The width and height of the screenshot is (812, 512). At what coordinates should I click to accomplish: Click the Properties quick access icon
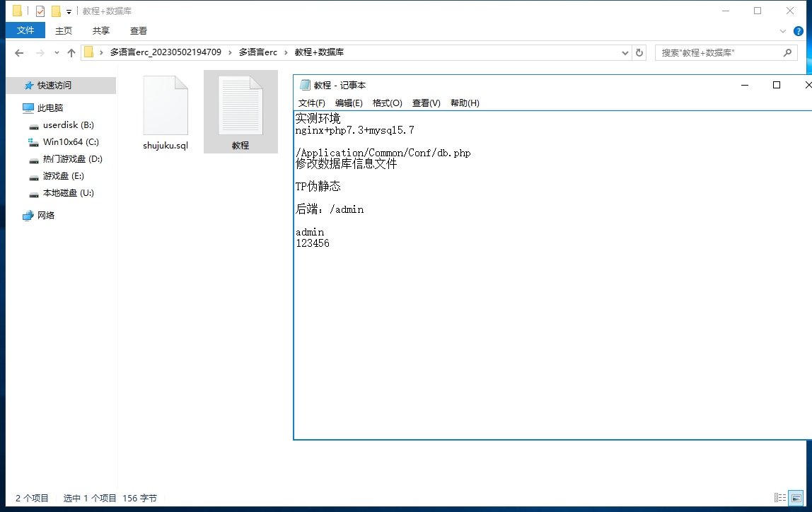coord(40,11)
